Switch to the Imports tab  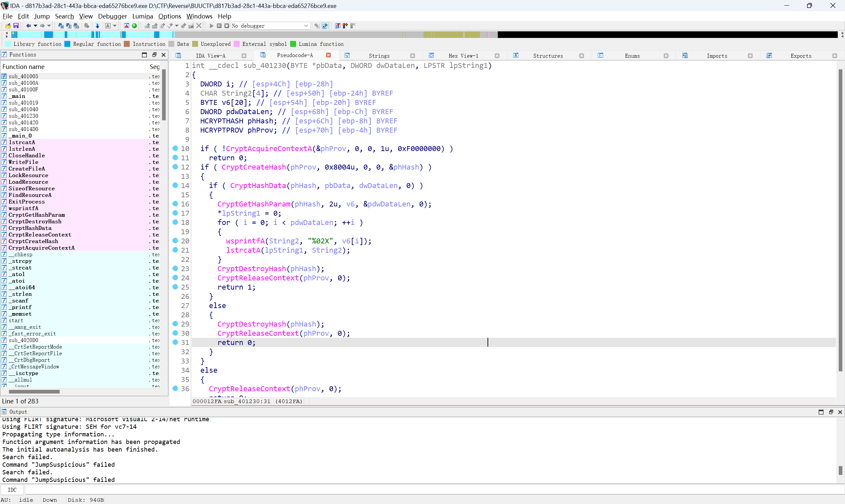717,56
